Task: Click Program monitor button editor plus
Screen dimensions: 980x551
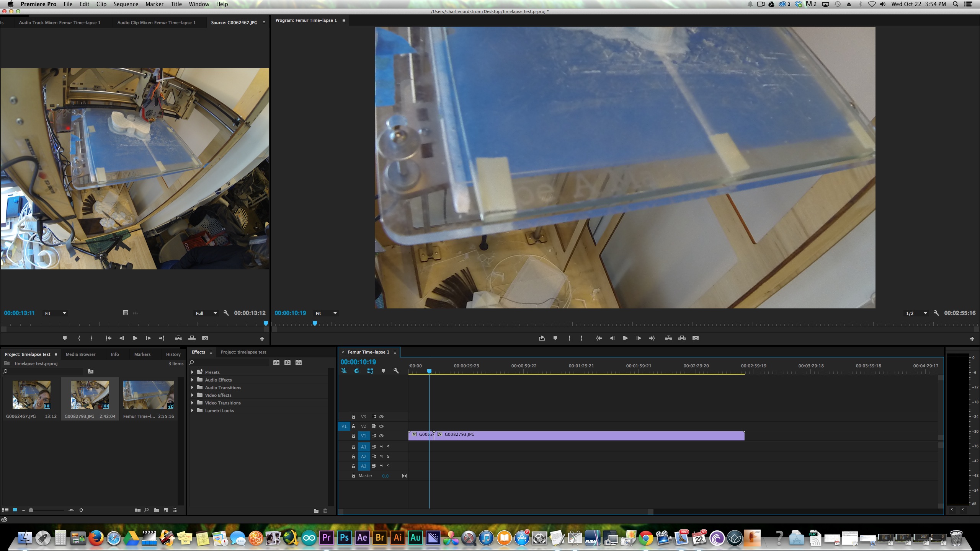Action: [x=972, y=339]
